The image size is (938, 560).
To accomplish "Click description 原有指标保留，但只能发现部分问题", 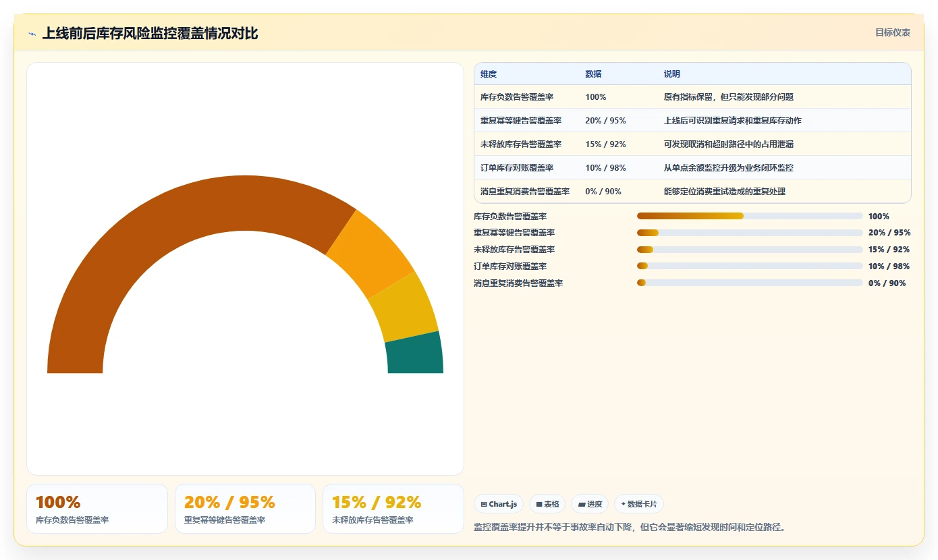I will 729,97.
